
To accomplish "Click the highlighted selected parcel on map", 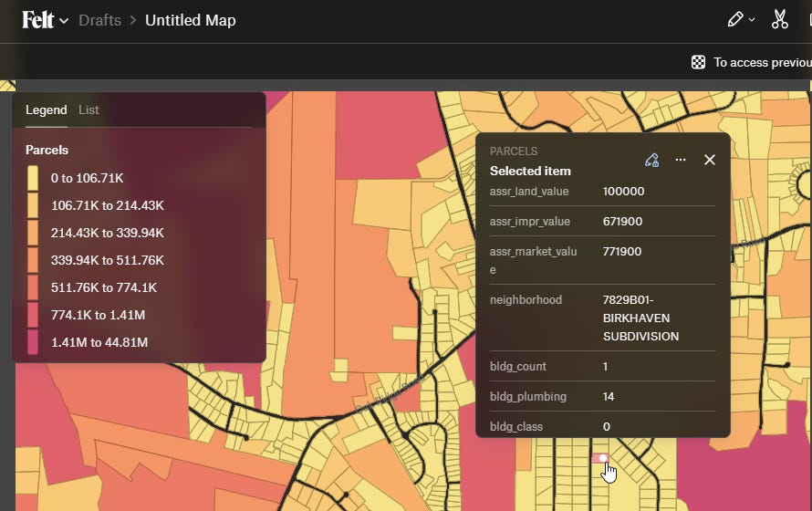I will pos(599,458).
